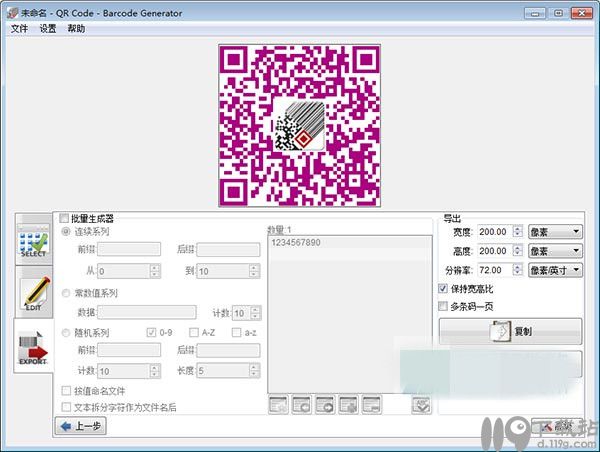Select the 随机系列 radio button
This screenshot has width=600, height=452.
tap(66, 333)
